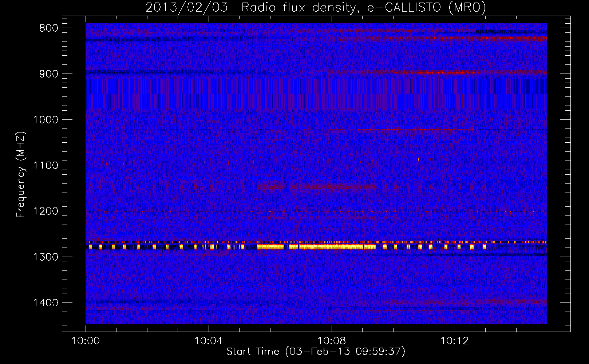The width and height of the screenshot is (589, 364).
Task: Select the '900' frequency axis label
Action: click(x=48, y=74)
